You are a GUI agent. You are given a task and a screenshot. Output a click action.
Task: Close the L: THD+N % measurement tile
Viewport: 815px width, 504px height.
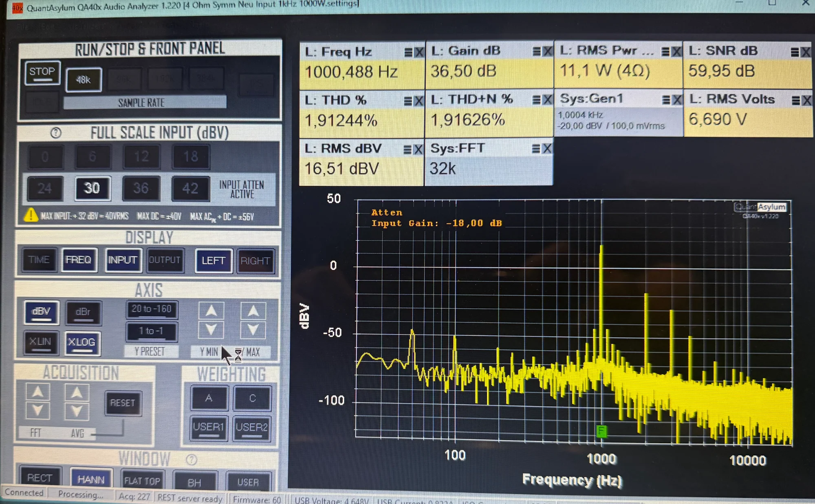547,100
